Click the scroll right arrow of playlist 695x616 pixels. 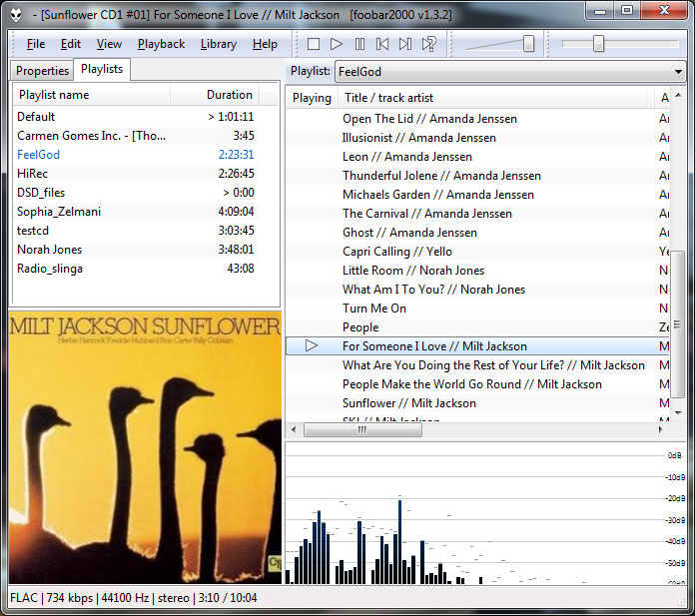661,429
